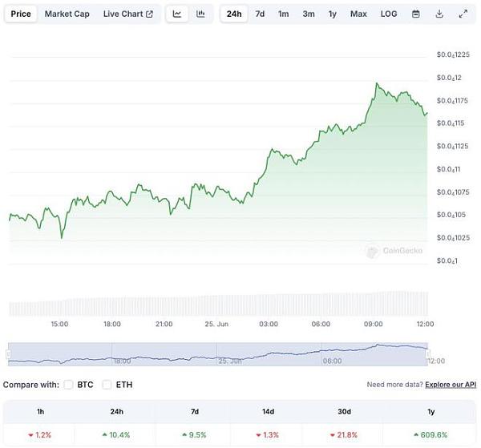This screenshot has width=481, height=448.
Task: Click the left handle of range slider
Action: [9, 354]
